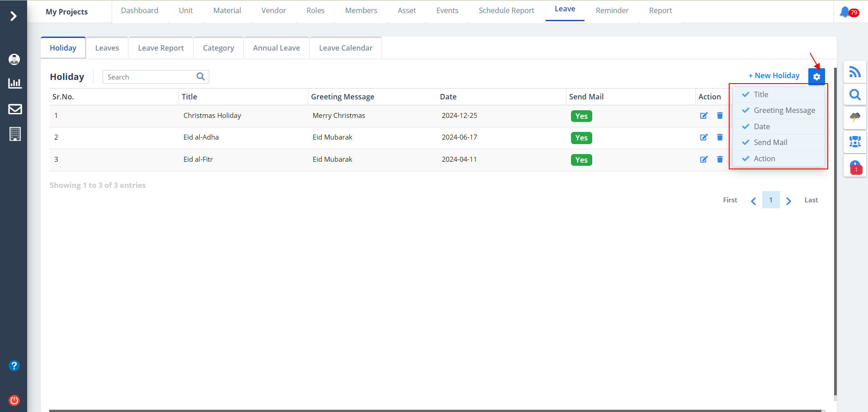The height and width of the screenshot is (412, 868).
Task: Click the red power logout icon
Action: coord(14,400)
